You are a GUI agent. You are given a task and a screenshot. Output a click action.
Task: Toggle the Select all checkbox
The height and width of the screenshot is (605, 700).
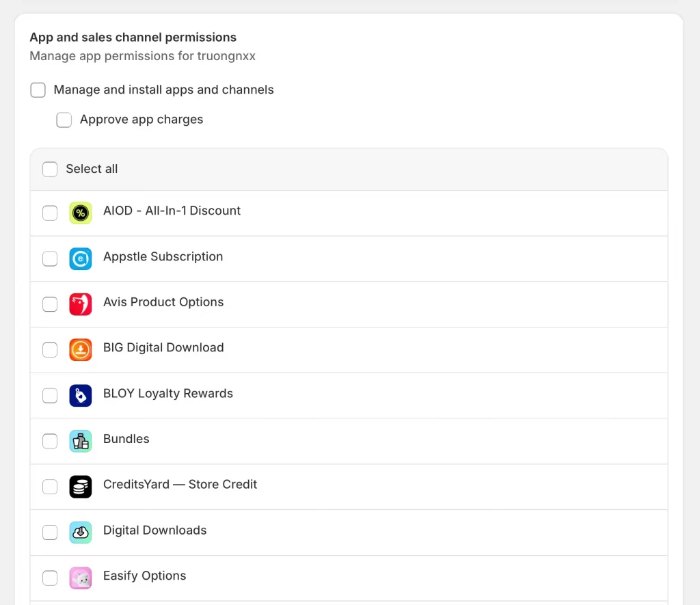[49, 169]
